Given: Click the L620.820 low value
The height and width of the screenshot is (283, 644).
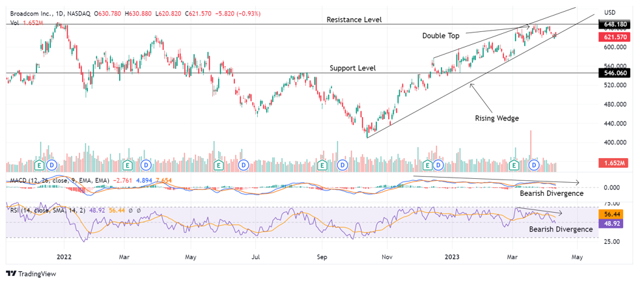Looking at the screenshot, I should (x=169, y=14).
